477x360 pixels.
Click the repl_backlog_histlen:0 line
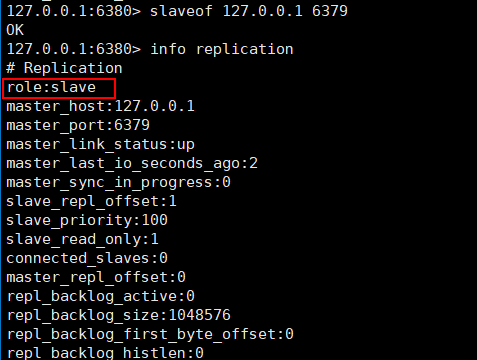click(105, 353)
